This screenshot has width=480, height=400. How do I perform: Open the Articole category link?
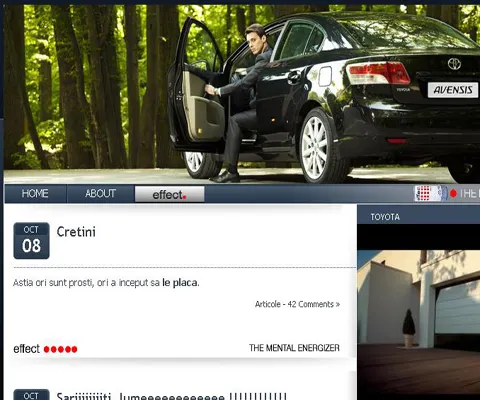pyautogui.click(x=268, y=304)
